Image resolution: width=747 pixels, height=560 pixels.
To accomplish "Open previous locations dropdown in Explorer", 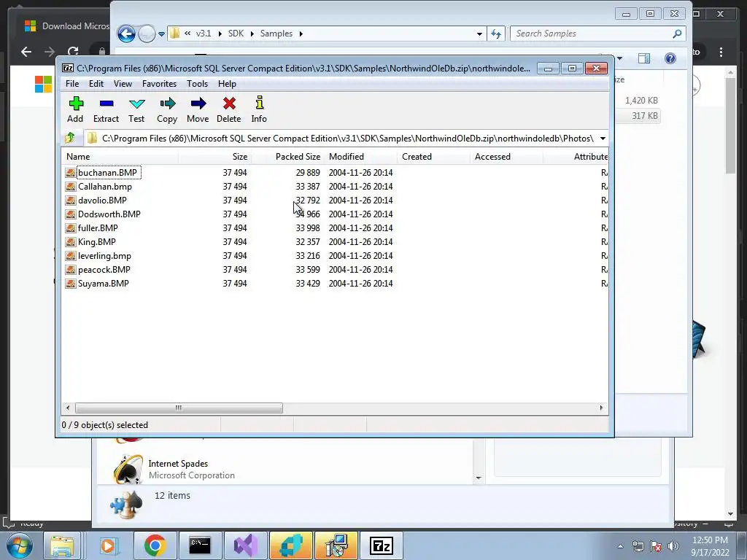I will [479, 34].
